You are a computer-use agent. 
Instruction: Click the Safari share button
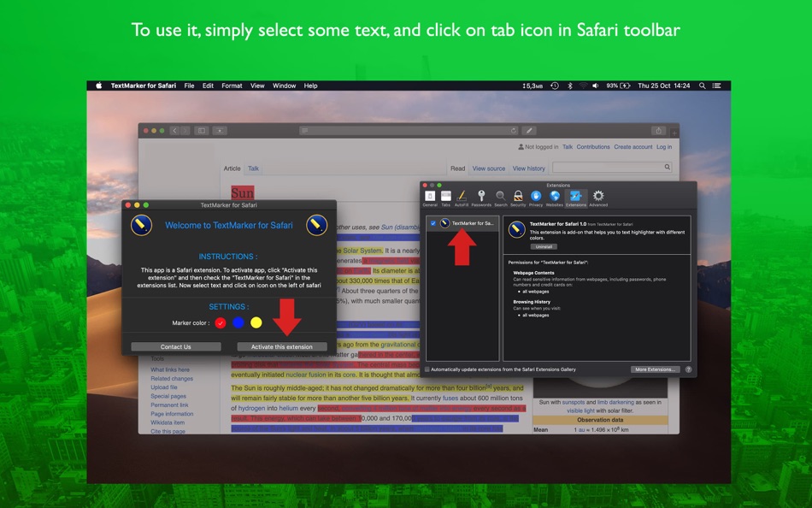(x=658, y=131)
